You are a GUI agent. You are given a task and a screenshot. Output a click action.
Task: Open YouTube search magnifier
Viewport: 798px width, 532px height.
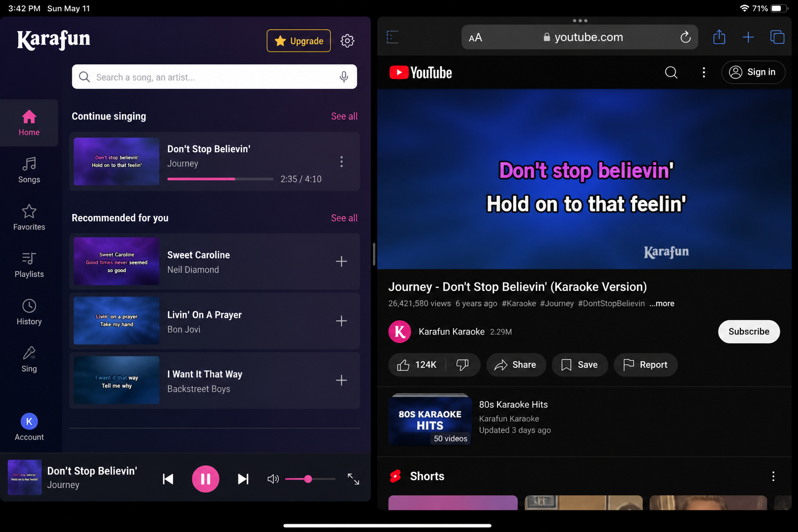(671, 72)
